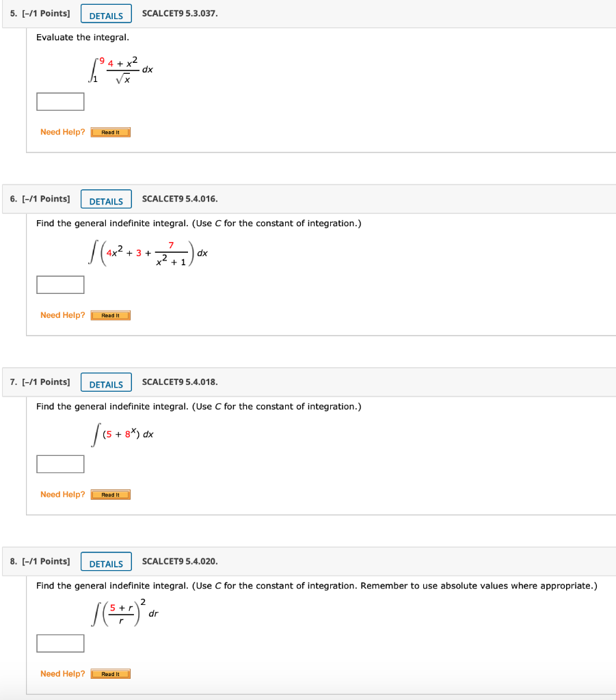Click Need Help? link on question 6
This screenshot has height=700, width=616.
62,315
